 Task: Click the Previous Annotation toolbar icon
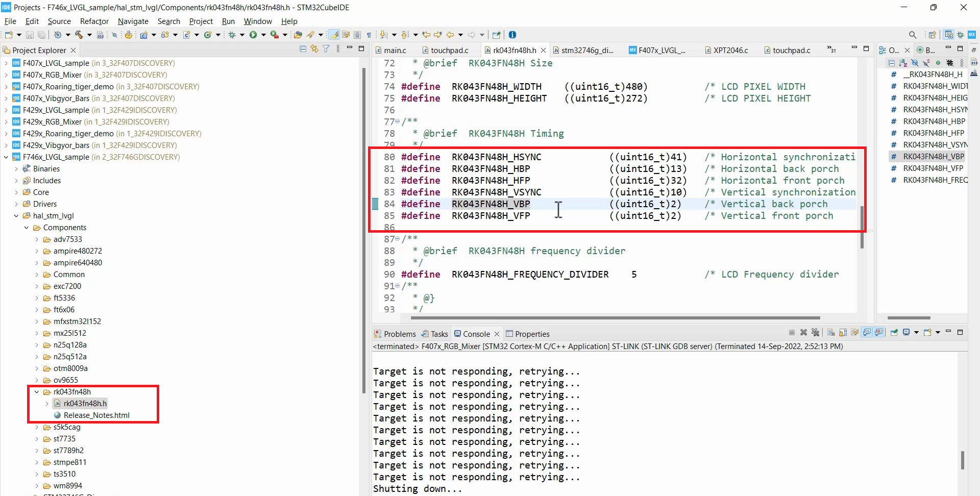(x=405, y=35)
